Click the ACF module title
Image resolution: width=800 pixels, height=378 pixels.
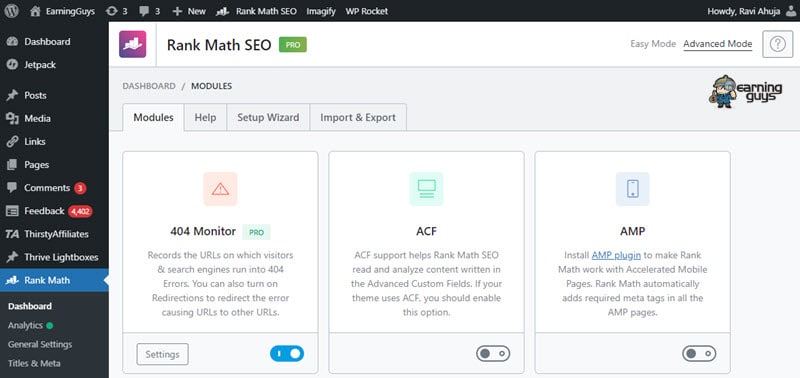427,232
